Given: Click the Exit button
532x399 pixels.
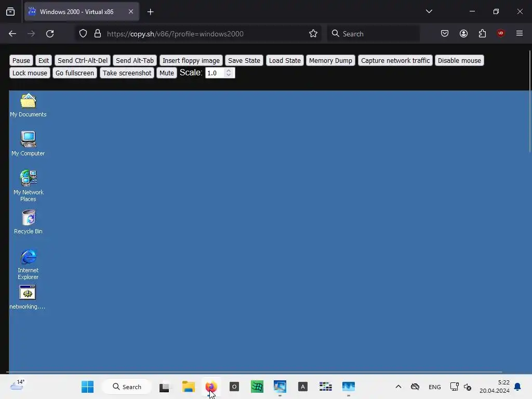Looking at the screenshot, I should [44, 60].
